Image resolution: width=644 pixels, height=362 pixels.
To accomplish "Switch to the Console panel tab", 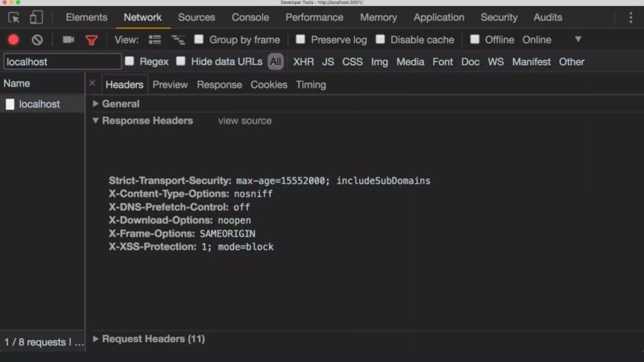I will [250, 17].
